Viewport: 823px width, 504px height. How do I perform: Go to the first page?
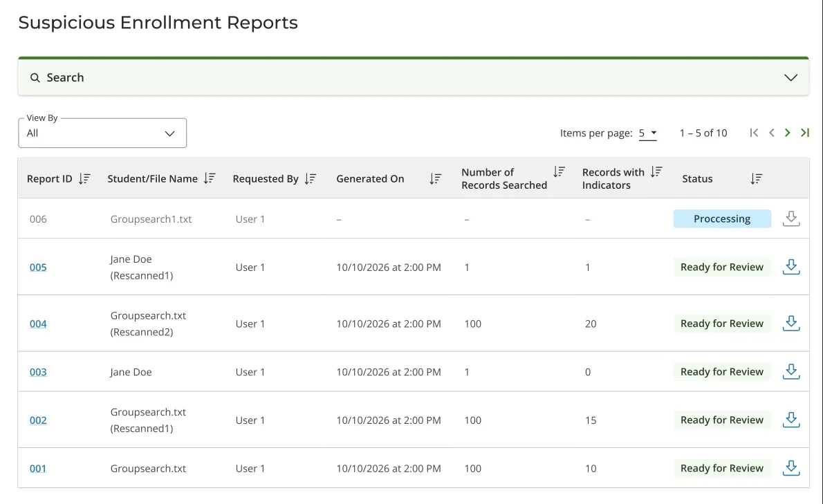pyautogui.click(x=754, y=133)
